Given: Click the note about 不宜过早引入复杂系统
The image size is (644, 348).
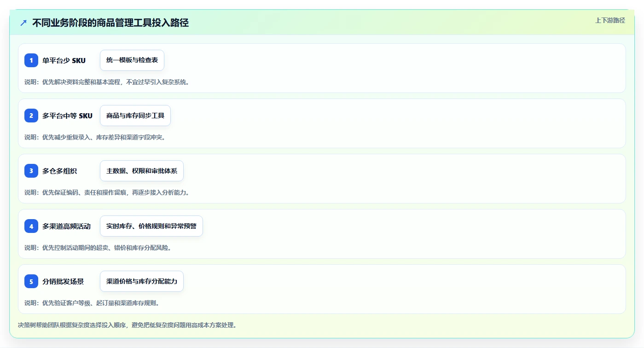Looking at the screenshot, I should click(107, 82).
